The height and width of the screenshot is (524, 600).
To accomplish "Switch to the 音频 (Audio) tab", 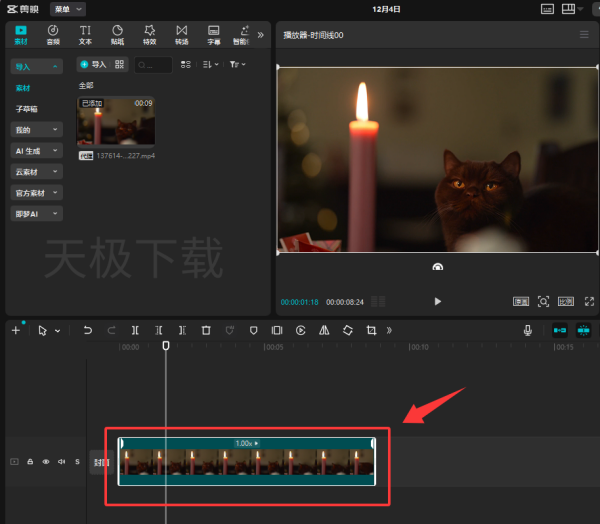I will coord(52,35).
